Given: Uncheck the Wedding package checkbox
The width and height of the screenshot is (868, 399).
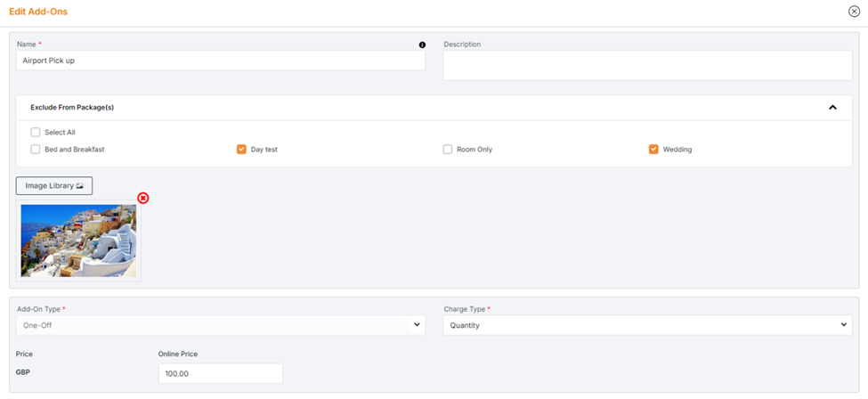Looking at the screenshot, I should 653,149.
